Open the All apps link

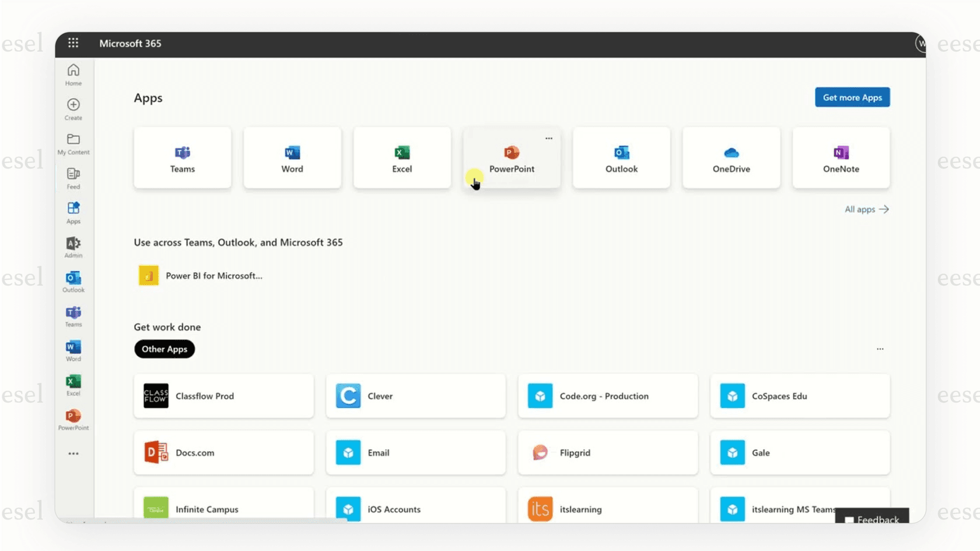(x=866, y=209)
